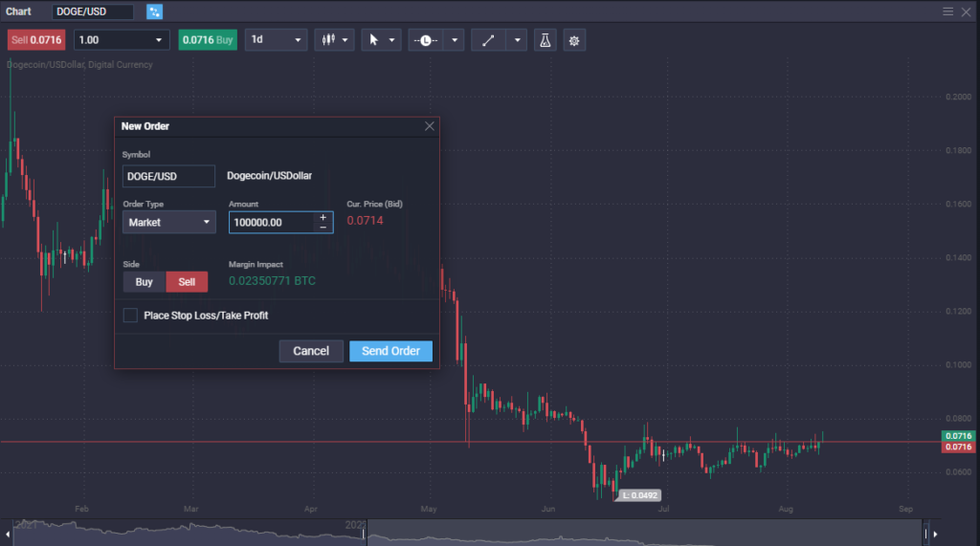Click the navigator left range handle
This screenshot has width=980, height=546.
point(363,534)
